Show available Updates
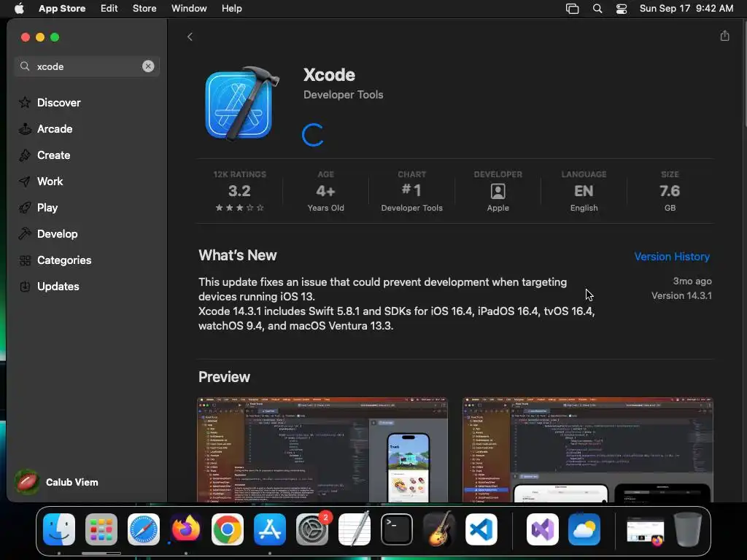Image resolution: width=747 pixels, height=560 pixels. [x=58, y=286]
